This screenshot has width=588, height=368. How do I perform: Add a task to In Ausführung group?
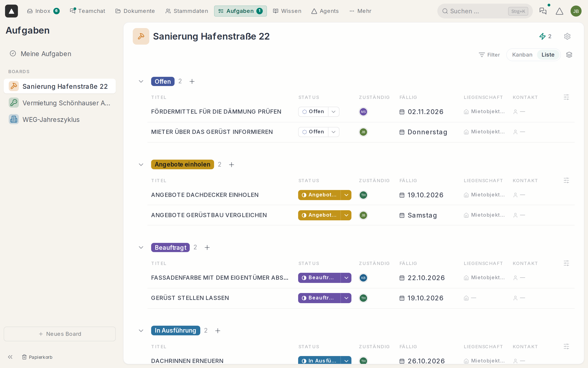tap(218, 331)
